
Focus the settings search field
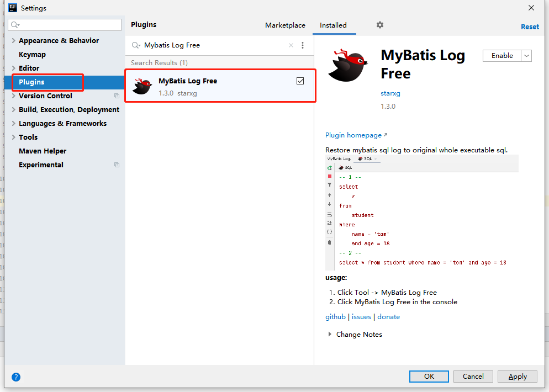point(65,24)
